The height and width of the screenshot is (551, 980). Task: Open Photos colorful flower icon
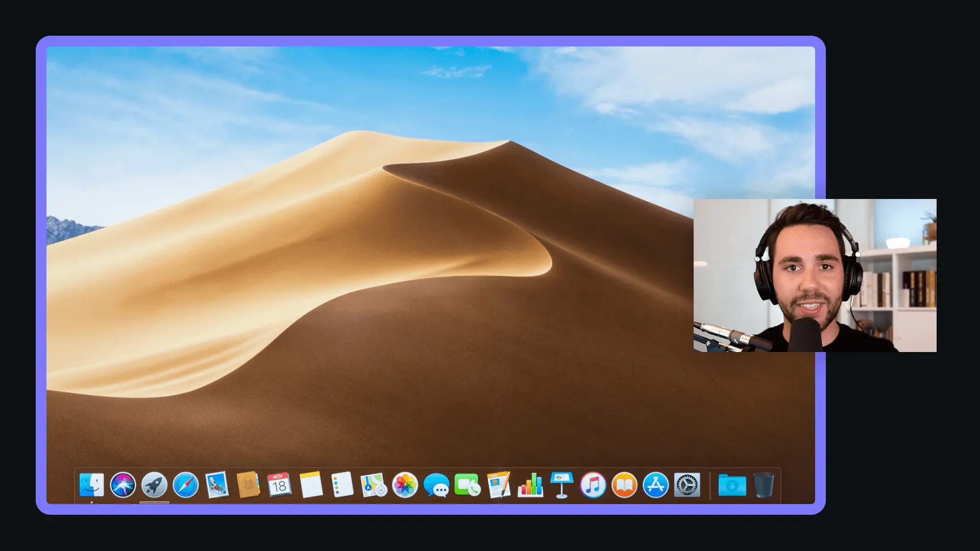(x=405, y=485)
